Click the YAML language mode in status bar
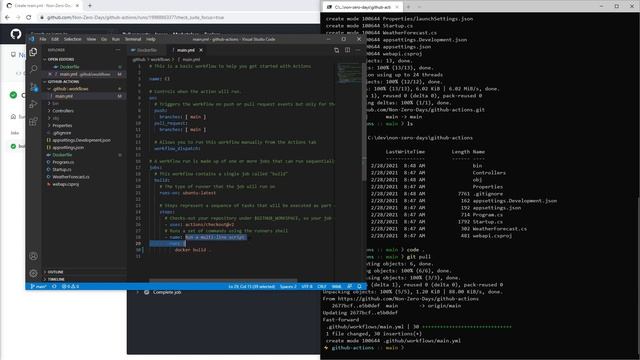 coord(336,287)
